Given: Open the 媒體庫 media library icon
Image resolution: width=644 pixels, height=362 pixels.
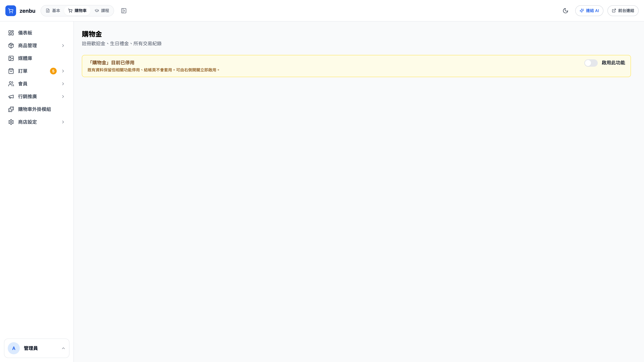Looking at the screenshot, I should [x=11, y=58].
